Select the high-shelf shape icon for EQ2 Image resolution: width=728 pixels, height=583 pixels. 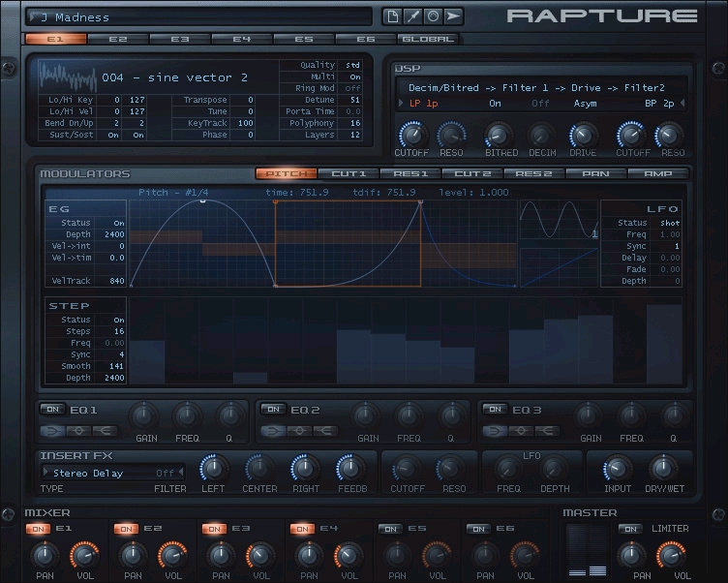pos(325,431)
